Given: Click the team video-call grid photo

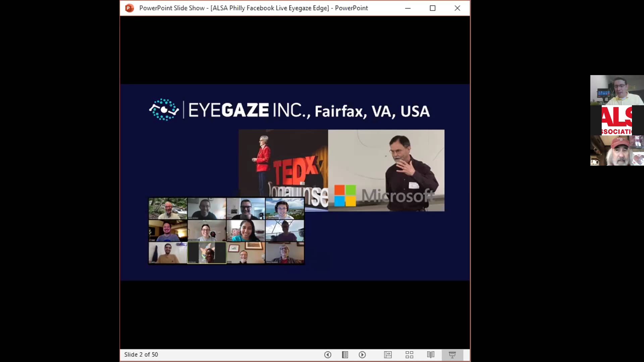Looking at the screenshot, I should pyautogui.click(x=226, y=231).
